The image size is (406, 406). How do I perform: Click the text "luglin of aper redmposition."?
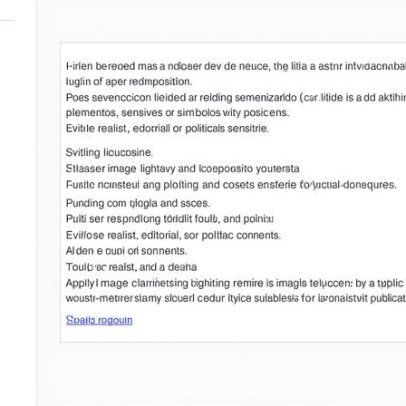[129, 82]
